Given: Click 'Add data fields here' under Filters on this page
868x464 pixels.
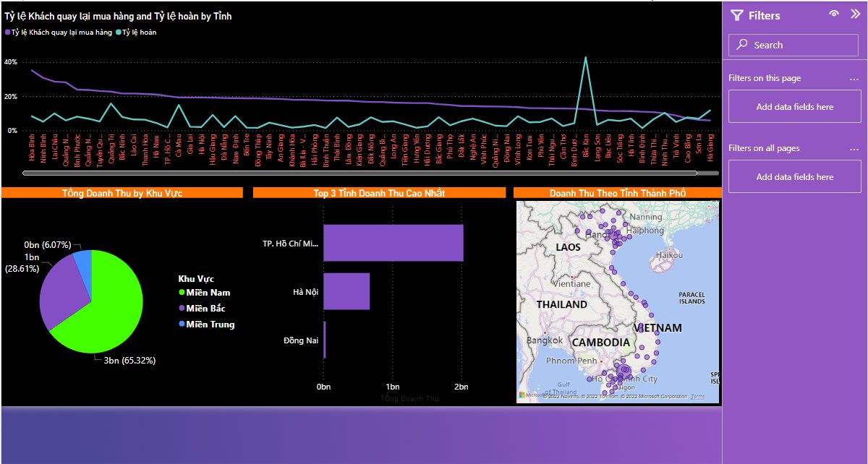Looking at the screenshot, I should point(794,106).
